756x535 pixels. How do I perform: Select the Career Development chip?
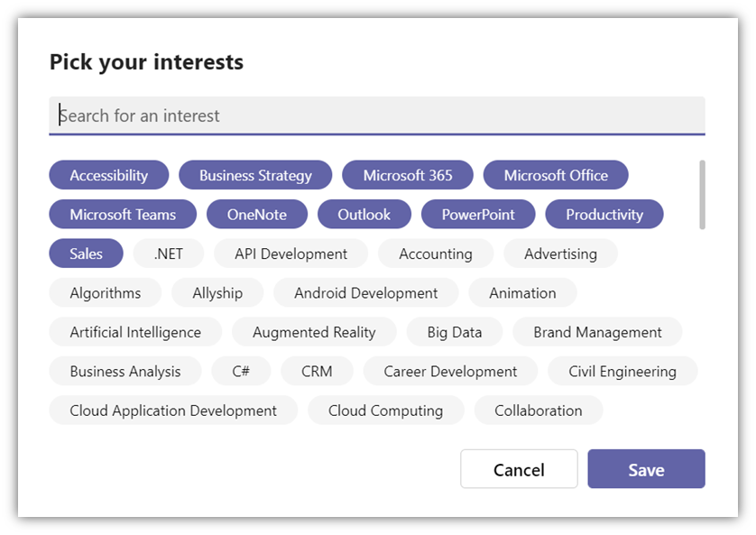click(450, 371)
